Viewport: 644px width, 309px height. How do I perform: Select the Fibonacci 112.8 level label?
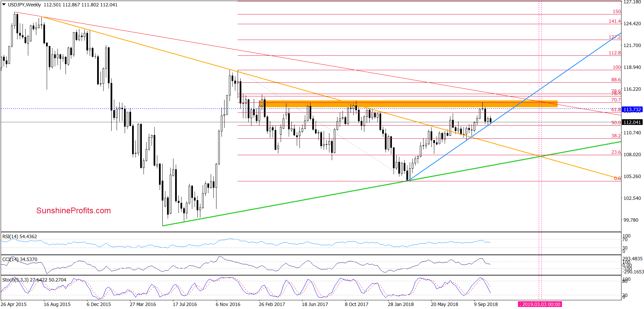(x=615, y=53)
